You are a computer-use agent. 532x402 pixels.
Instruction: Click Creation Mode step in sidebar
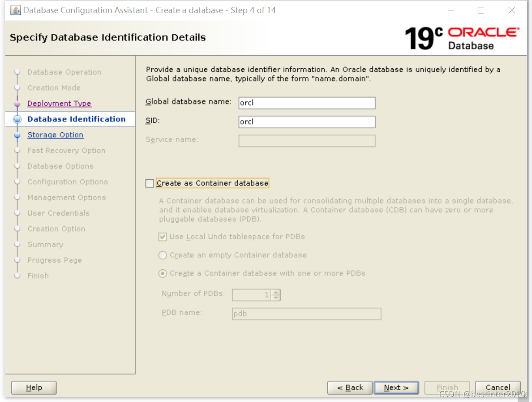pos(54,88)
